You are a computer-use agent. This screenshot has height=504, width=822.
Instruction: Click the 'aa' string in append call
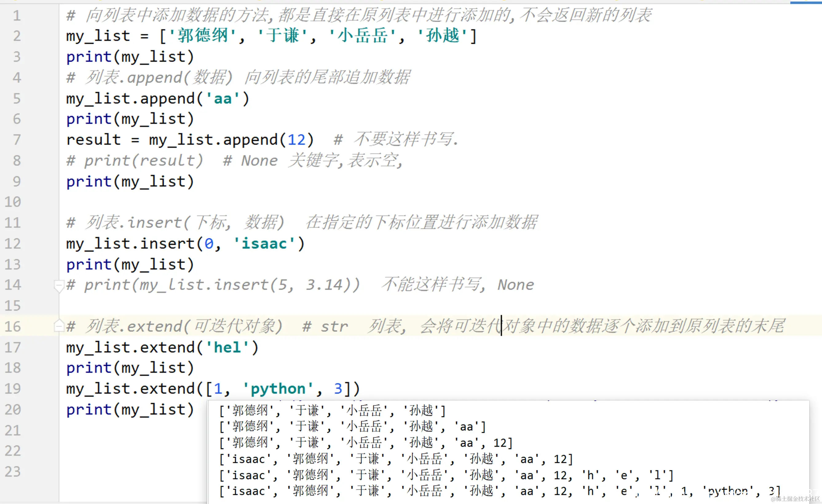[223, 99]
